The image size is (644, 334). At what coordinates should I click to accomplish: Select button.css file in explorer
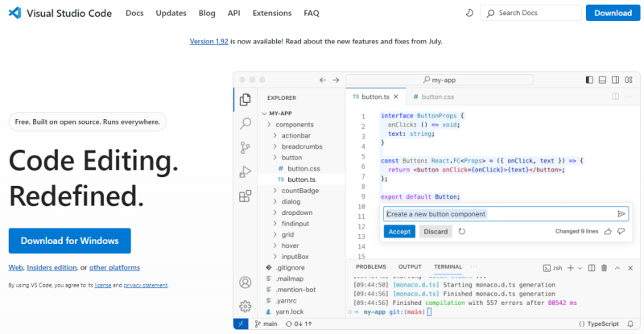pyautogui.click(x=303, y=169)
